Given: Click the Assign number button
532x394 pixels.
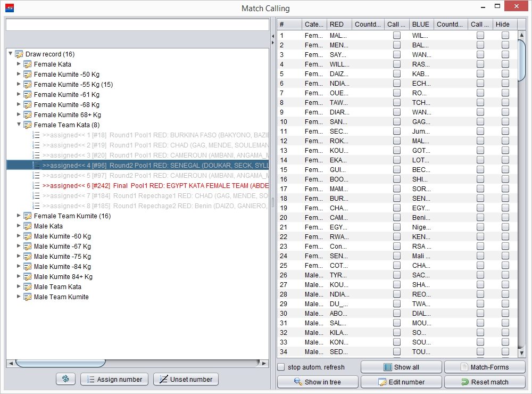Looking at the screenshot, I should click(114, 379).
